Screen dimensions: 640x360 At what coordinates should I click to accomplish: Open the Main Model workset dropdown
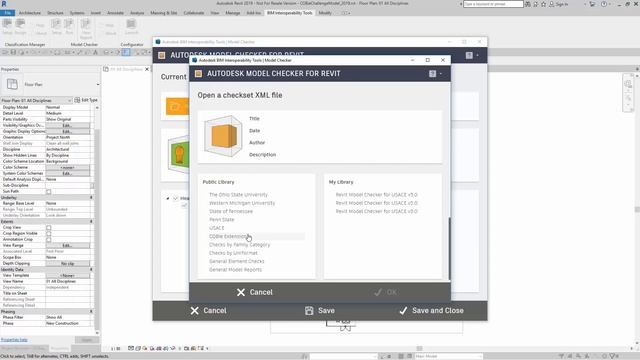pyautogui.click(x=448, y=356)
